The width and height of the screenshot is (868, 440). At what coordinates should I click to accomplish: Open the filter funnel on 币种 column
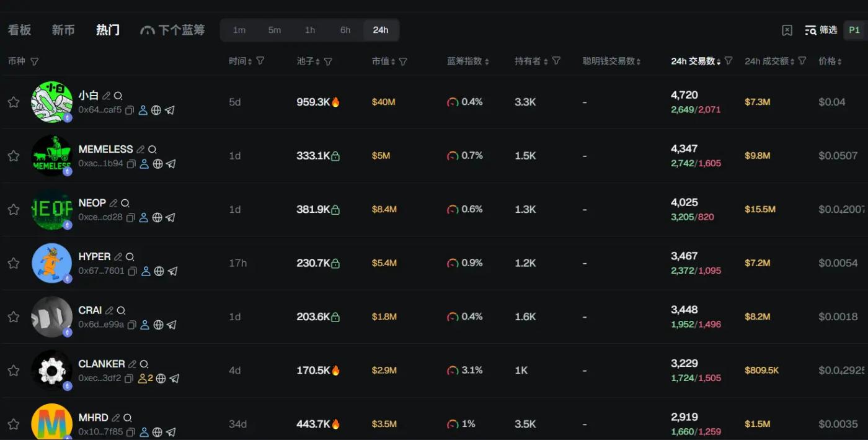pos(35,61)
